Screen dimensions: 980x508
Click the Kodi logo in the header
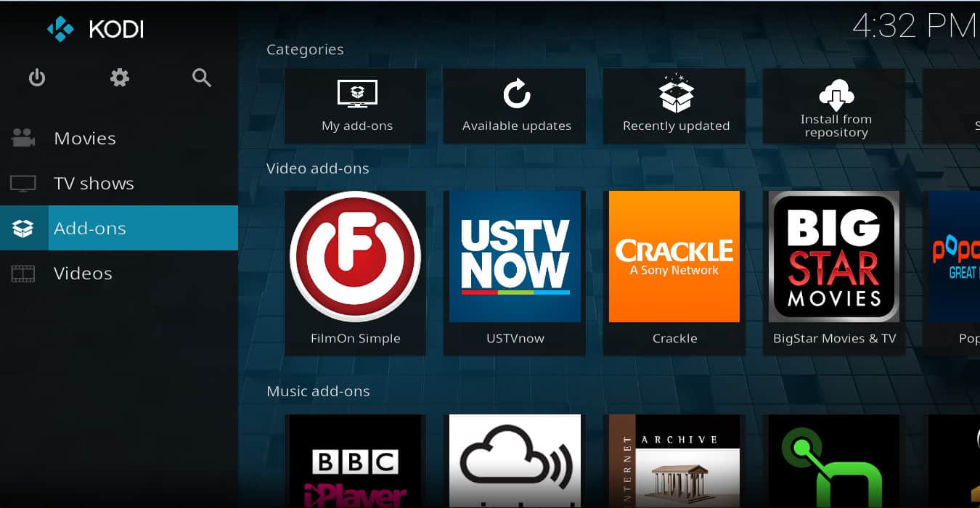(60, 29)
